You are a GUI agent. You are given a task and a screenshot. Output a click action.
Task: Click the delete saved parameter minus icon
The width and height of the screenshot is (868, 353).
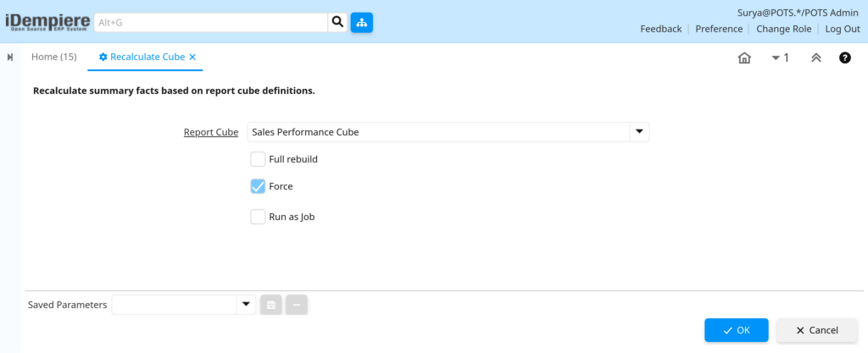[297, 305]
